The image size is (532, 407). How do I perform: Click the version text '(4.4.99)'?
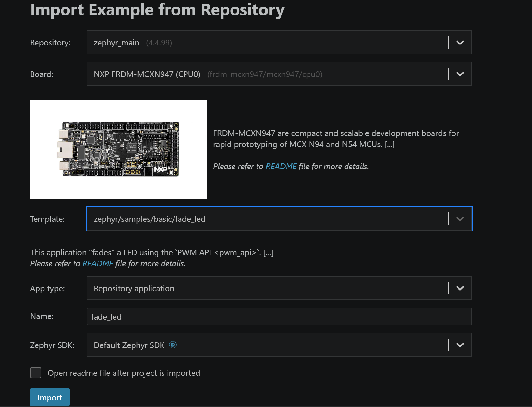[x=159, y=43]
